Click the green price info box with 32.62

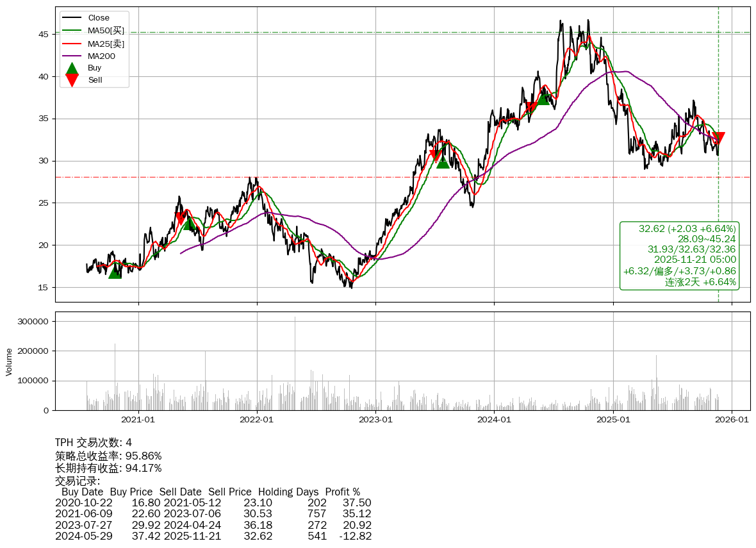(679, 256)
